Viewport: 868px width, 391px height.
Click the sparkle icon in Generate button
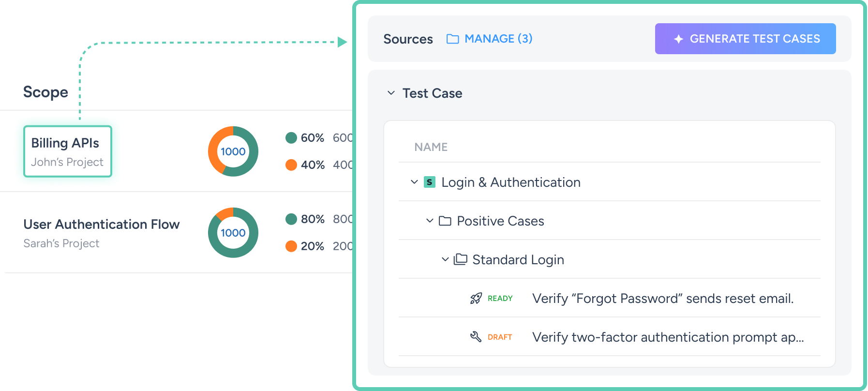678,39
